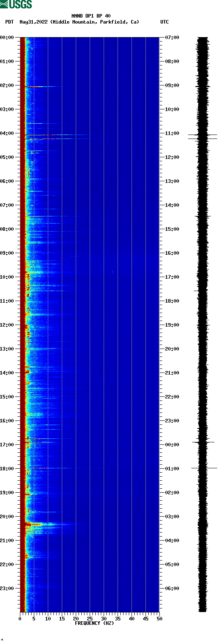This screenshot has height=644, width=220.
Task: Click the seismogram spike near 00:00 UTC
Action: pyautogui.click(x=203, y=442)
